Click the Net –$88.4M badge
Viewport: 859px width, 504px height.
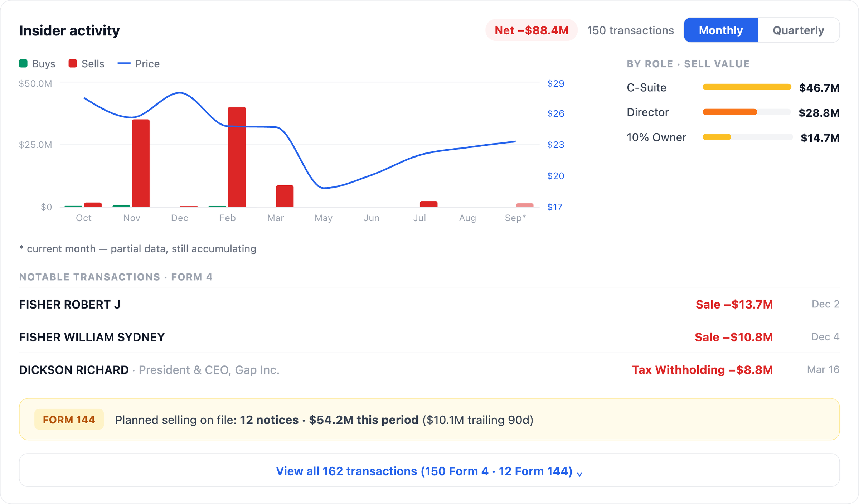531,30
